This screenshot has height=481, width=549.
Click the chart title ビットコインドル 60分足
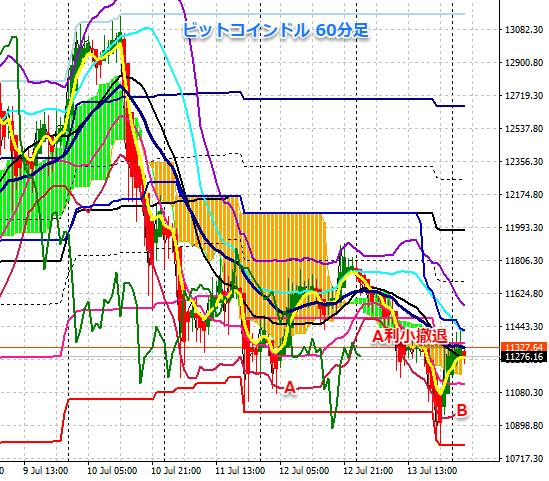pos(276,30)
